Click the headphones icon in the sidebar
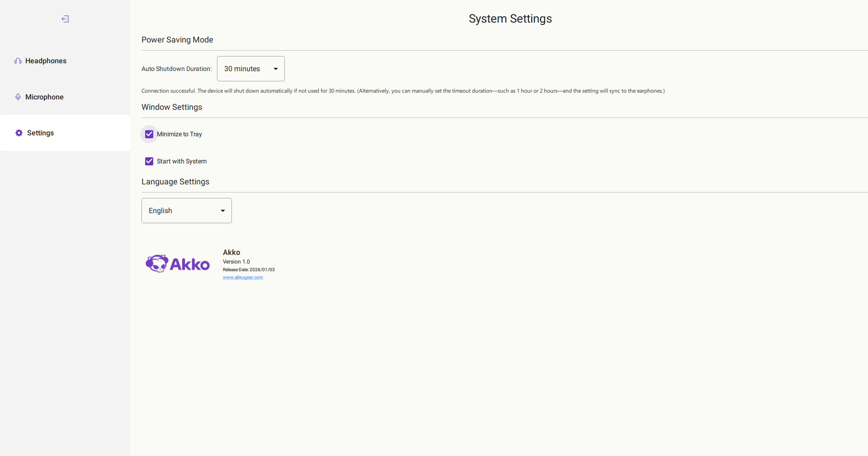Viewport: 868px width, 456px height. pyautogui.click(x=18, y=61)
